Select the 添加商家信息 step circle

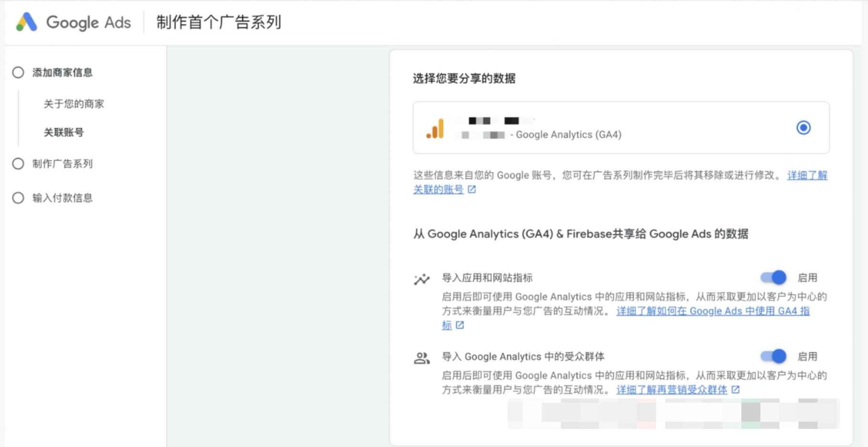point(18,72)
